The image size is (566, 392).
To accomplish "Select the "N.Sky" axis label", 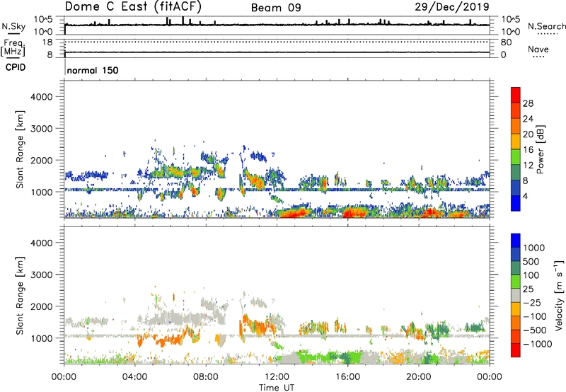I will [13, 26].
